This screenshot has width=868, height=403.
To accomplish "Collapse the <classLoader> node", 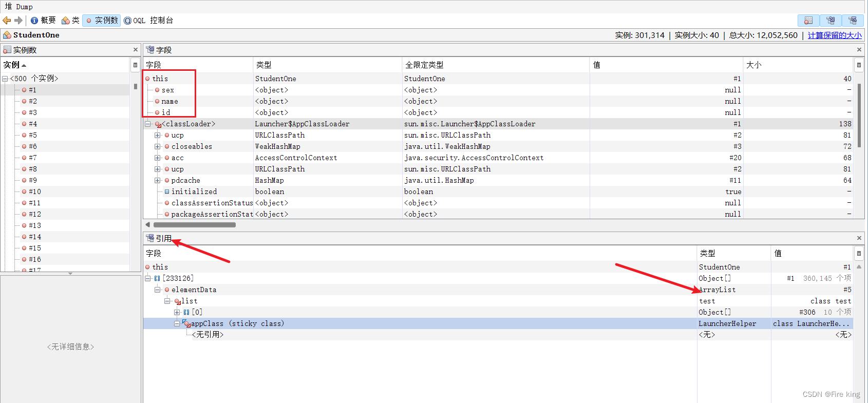I will click(x=148, y=124).
